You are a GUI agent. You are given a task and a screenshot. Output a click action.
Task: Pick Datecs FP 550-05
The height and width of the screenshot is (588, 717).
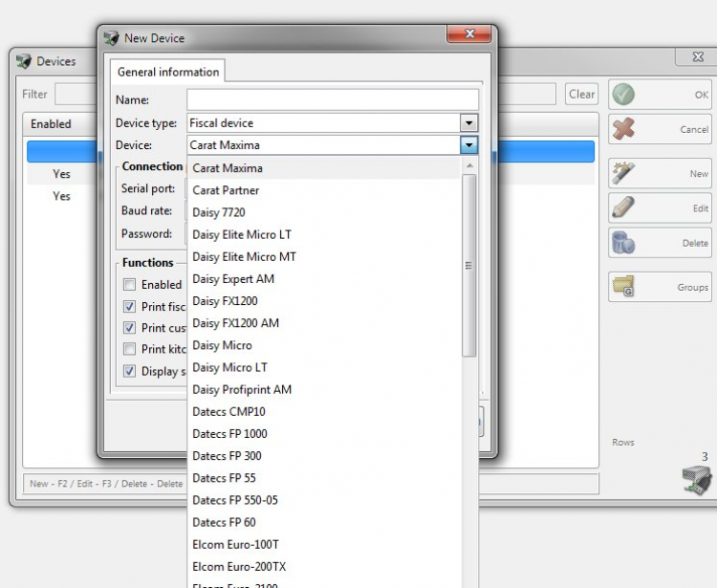(x=323, y=500)
